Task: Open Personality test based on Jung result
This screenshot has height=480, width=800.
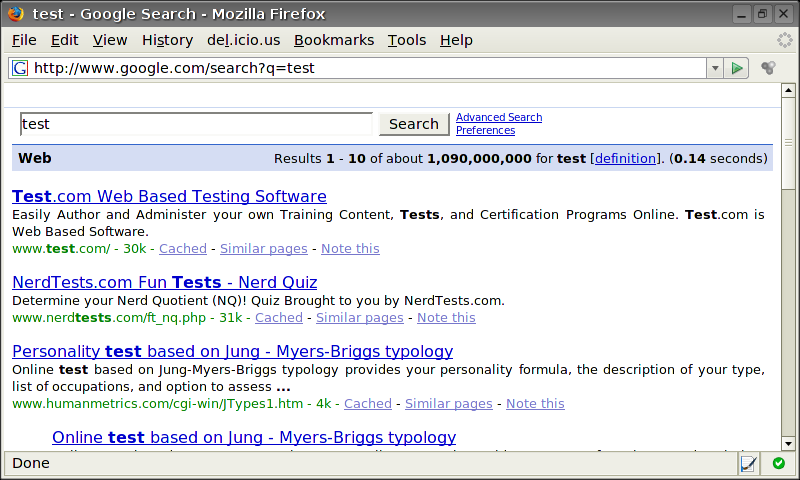Action: (x=233, y=351)
